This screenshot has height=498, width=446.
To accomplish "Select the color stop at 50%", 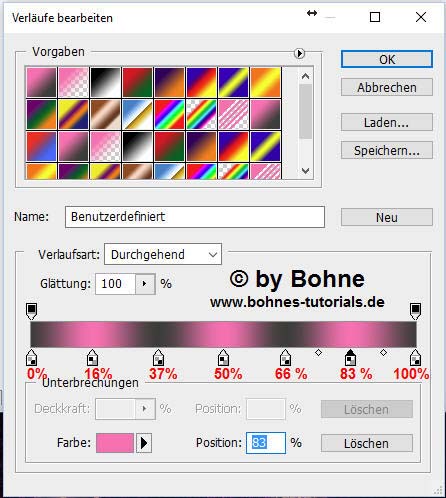I will point(223,357).
